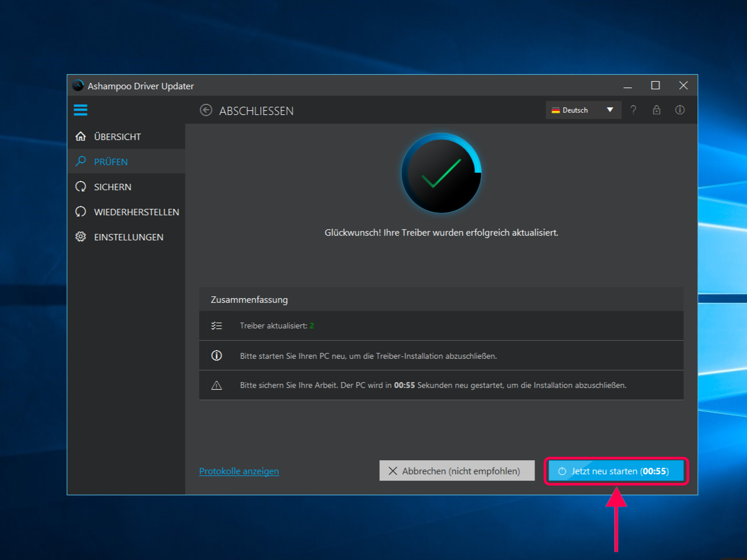Maximize the Ashampoo Driver Updater window
Image resolution: width=747 pixels, height=560 pixels.
[x=655, y=85]
